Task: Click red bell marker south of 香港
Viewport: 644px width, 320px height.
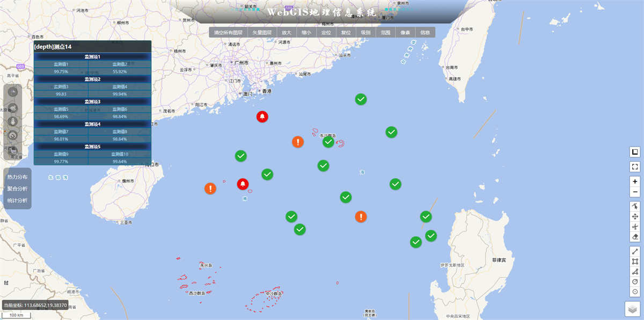Action: click(x=262, y=116)
